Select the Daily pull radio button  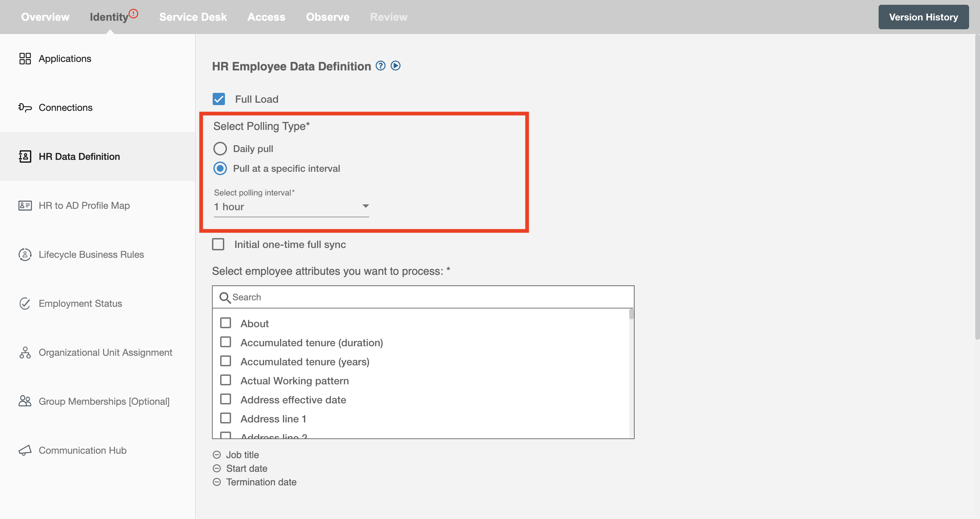220,148
